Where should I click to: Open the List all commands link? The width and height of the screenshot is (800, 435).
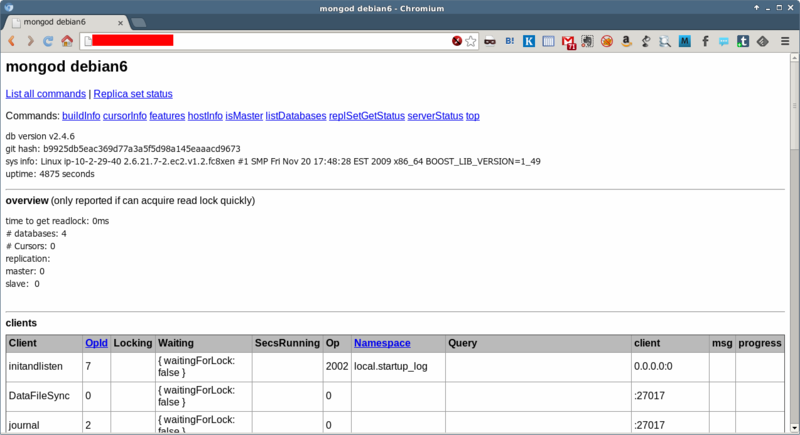click(x=45, y=94)
